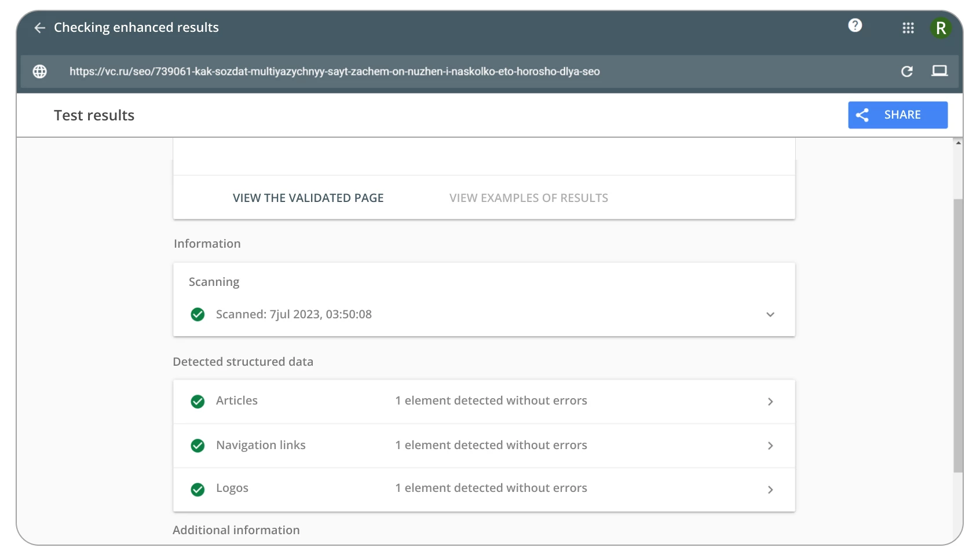The height and width of the screenshot is (555, 980).
Task: Switch device with the laptop icon
Action: 939,71
